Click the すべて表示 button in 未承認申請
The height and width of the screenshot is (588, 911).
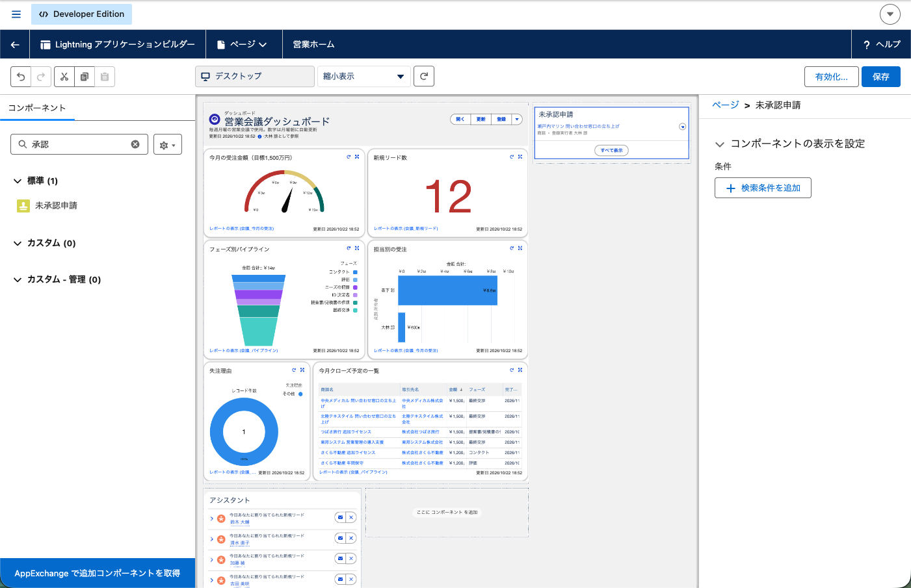coord(611,150)
